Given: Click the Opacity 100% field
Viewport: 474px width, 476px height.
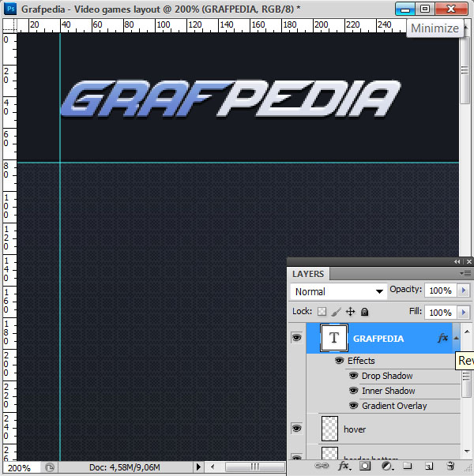Looking at the screenshot, I should (441, 290).
